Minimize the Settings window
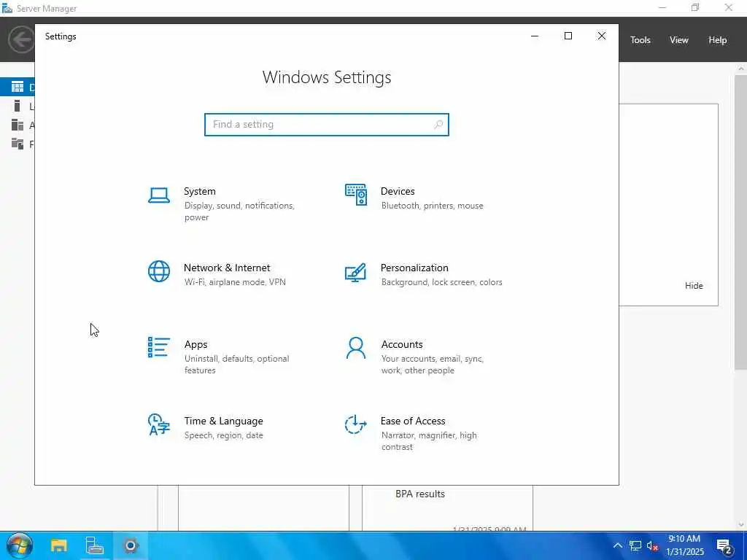The image size is (747, 560). coord(535,36)
